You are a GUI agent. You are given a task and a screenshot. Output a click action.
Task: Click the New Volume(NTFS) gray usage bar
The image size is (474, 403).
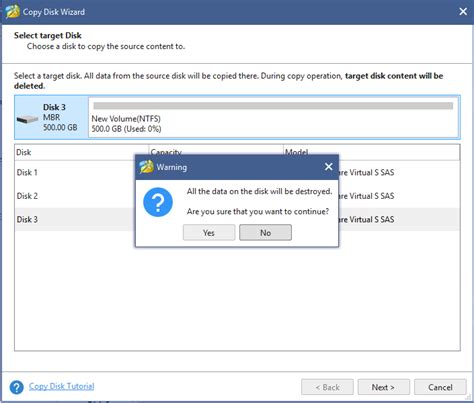273,106
